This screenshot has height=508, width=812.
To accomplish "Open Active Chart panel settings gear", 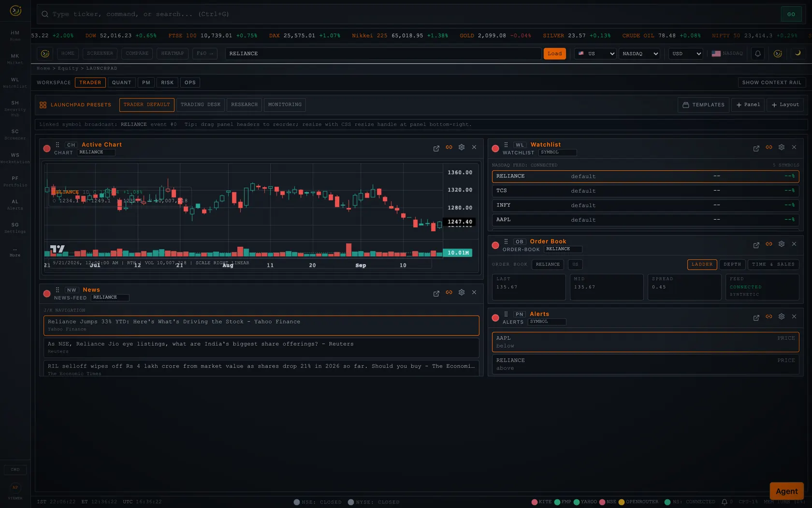I will [x=462, y=147].
